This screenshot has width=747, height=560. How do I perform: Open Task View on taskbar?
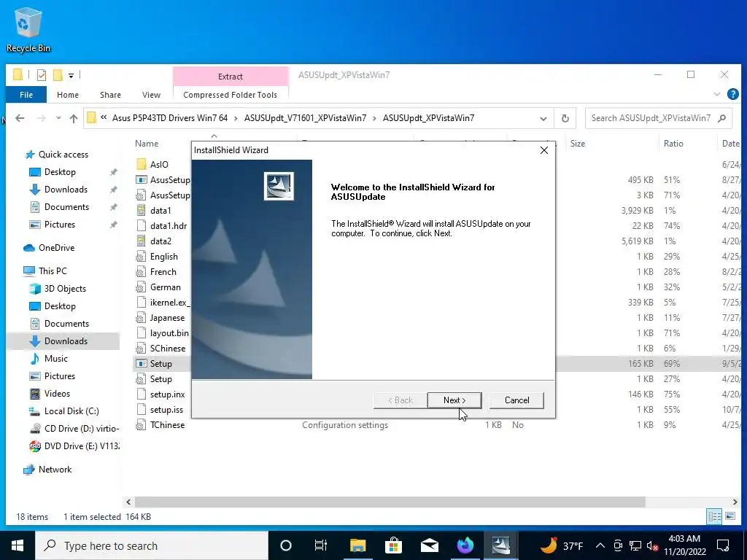point(321,545)
